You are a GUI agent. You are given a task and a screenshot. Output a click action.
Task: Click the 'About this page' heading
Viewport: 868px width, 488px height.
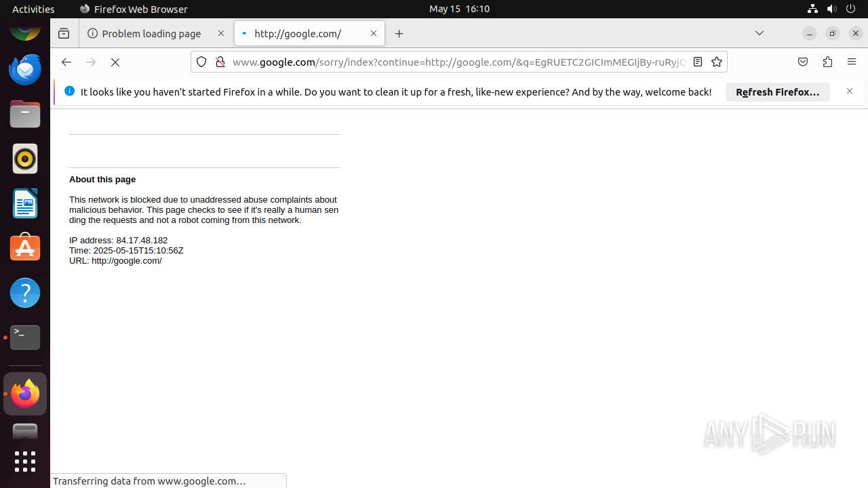[x=102, y=180]
